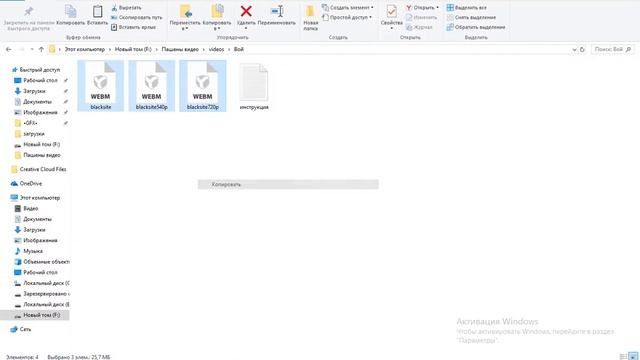Screen dimensions: 640x360
Task: Open Видео under This PC
Action: [30, 208]
